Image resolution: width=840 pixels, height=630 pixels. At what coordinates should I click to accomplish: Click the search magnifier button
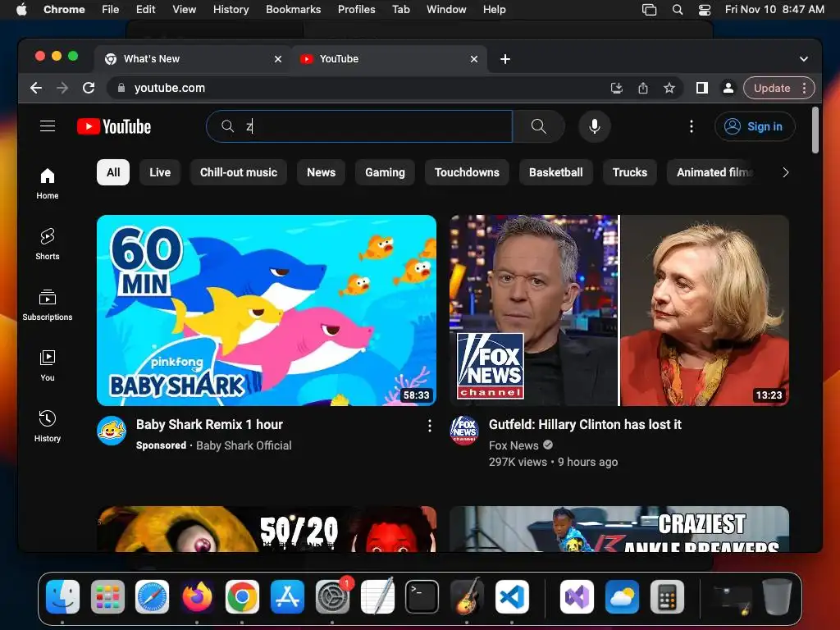point(538,126)
